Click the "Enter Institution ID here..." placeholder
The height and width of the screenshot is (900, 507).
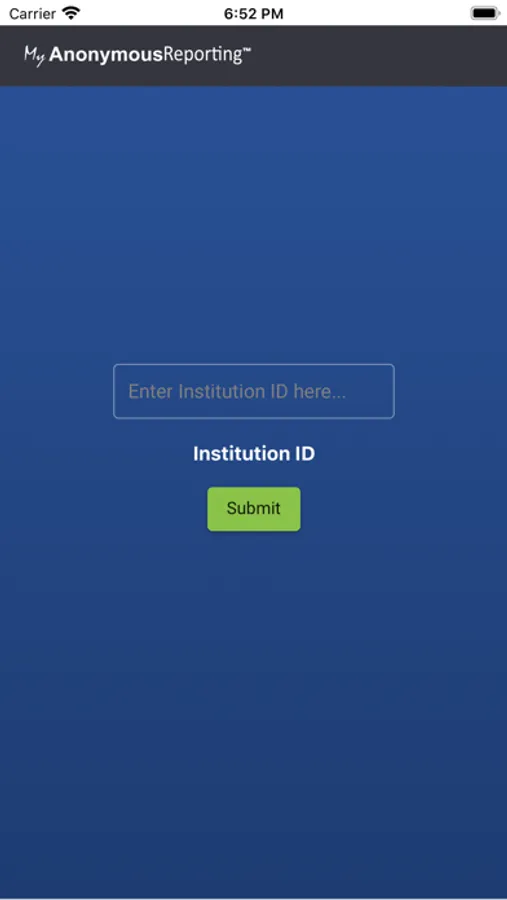point(237,391)
